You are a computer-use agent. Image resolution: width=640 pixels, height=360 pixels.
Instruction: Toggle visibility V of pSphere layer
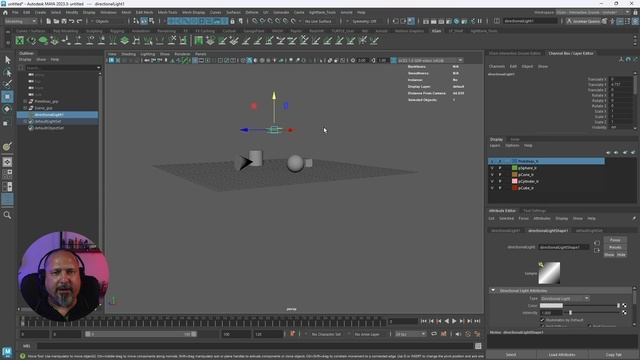click(x=492, y=168)
